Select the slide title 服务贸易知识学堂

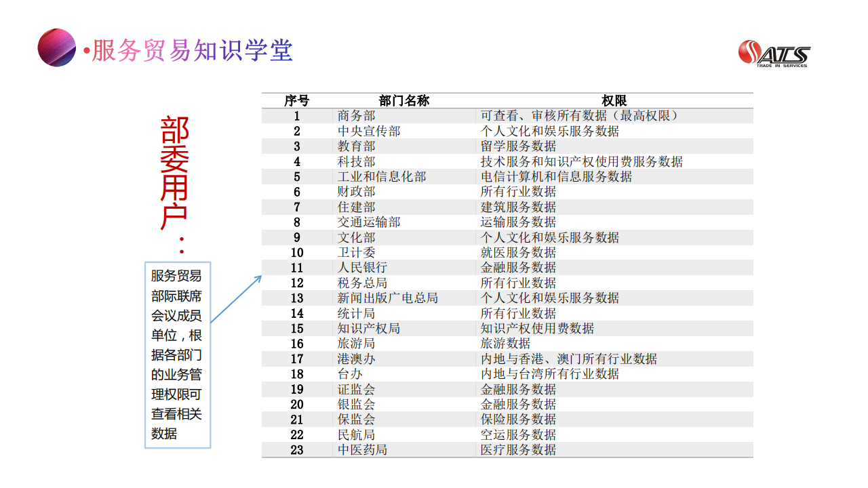[192, 51]
